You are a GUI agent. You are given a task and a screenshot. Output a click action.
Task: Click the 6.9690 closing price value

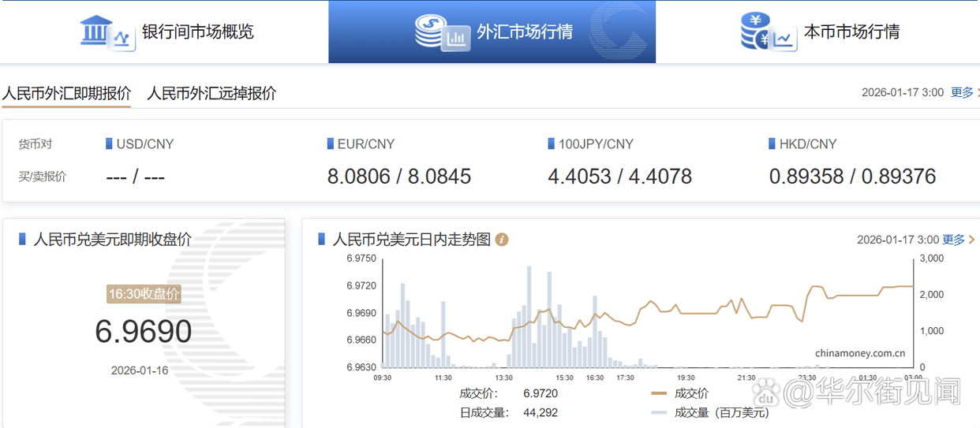(144, 332)
